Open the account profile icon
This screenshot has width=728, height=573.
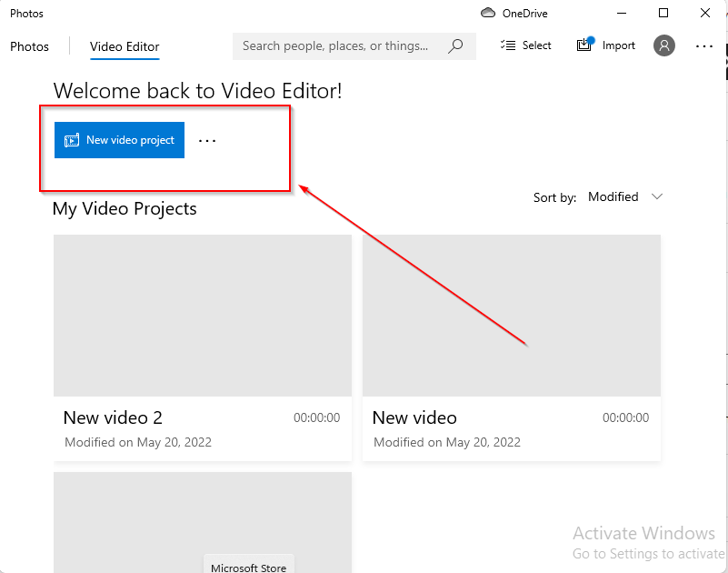664,45
